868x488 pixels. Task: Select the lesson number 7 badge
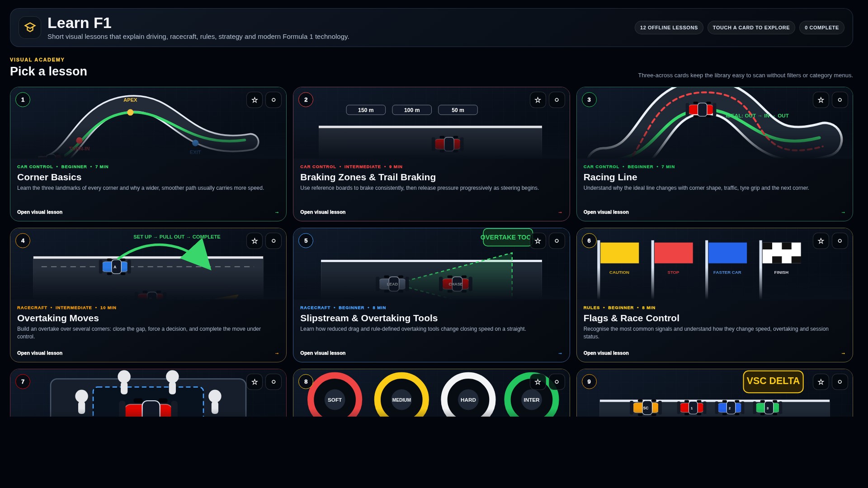[23, 382]
